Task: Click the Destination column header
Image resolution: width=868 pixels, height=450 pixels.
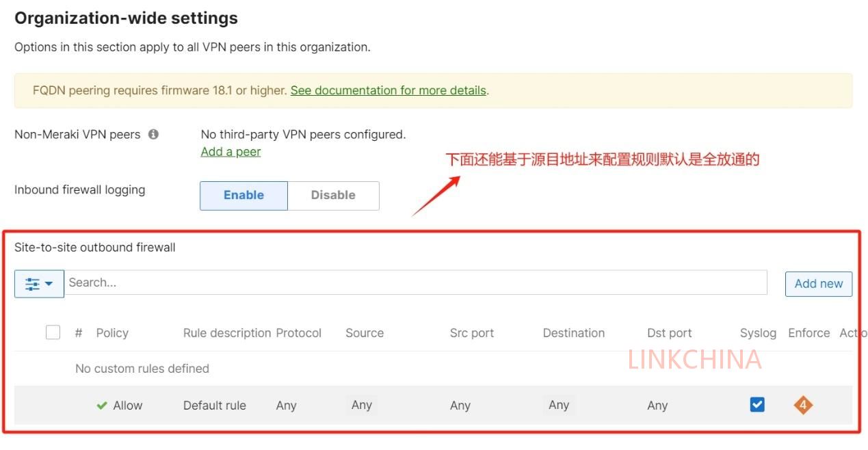Action: coord(574,333)
